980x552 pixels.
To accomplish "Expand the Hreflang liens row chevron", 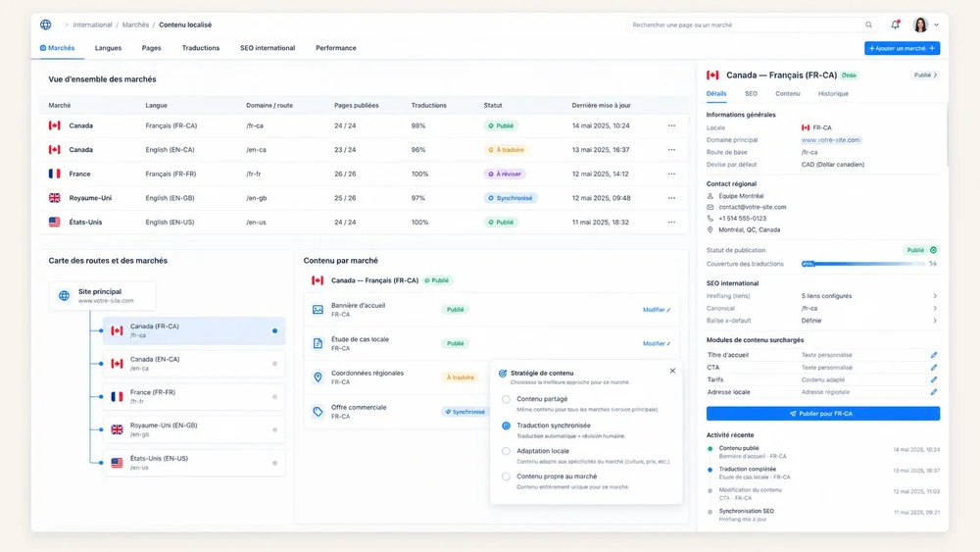I will click(934, 296).
